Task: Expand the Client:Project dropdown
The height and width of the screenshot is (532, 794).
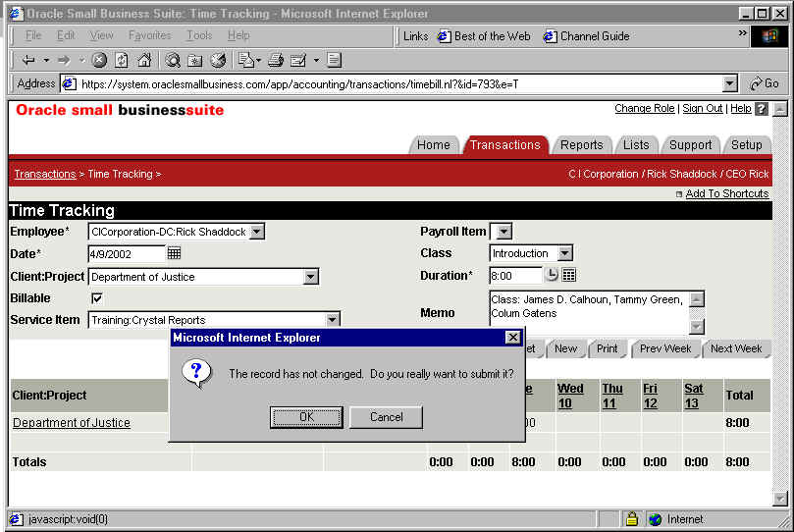Action: pos(311,277)
